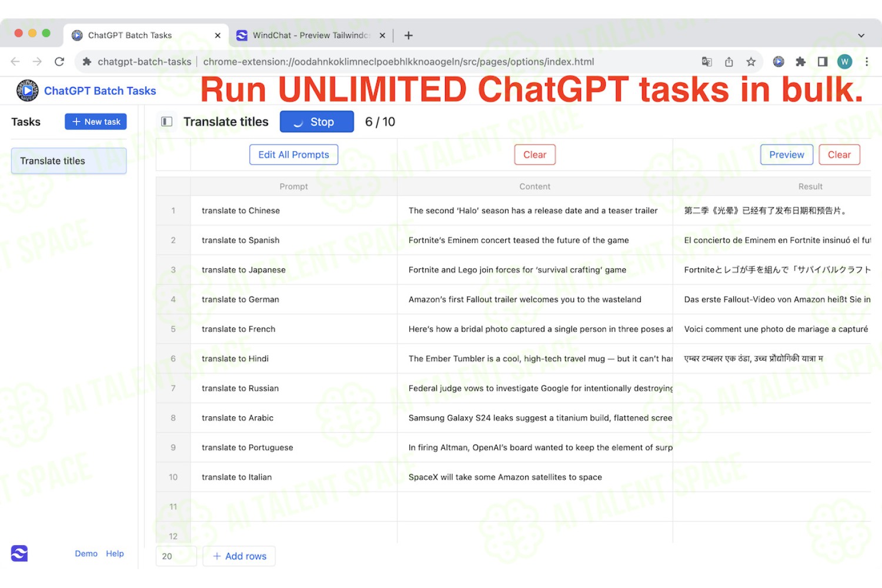
Task: Select the 'translate to Arabic' prompt cell
Action: 294,418
